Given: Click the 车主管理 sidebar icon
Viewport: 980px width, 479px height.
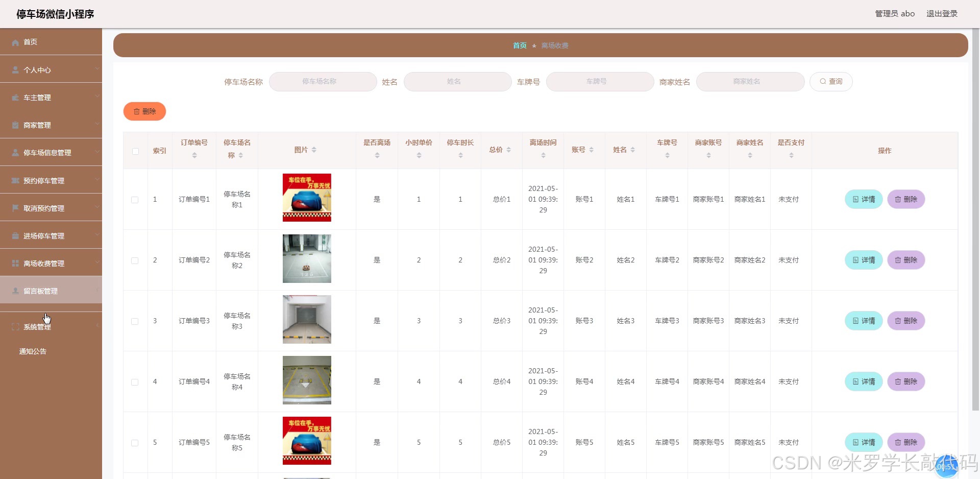Looking at the screenshot, I should click(15, 98).
